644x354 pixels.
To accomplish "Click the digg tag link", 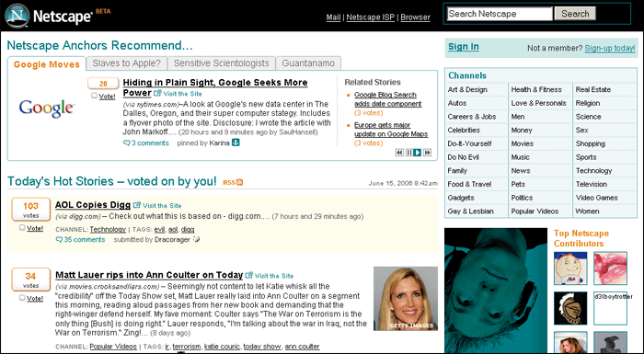I will (188, 230).
